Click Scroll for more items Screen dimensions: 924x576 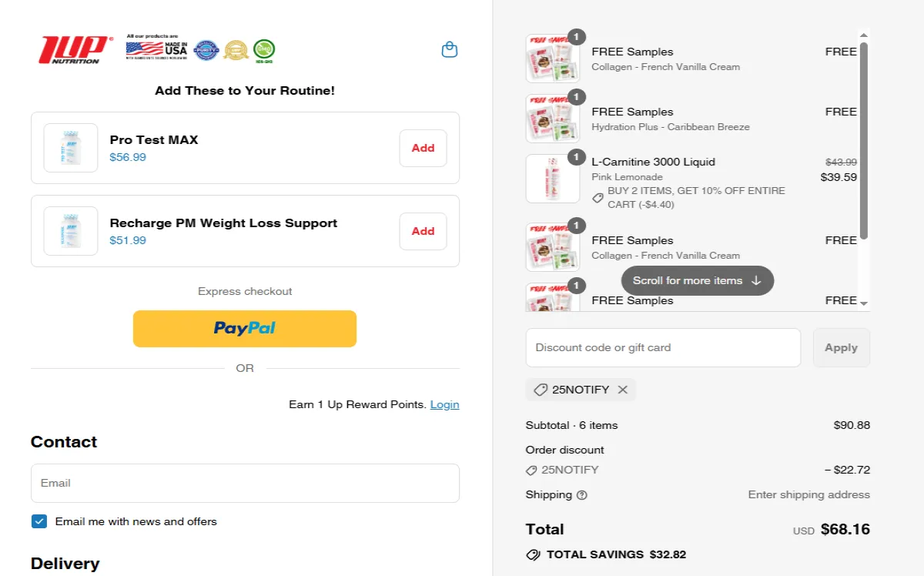coord(697,280)
